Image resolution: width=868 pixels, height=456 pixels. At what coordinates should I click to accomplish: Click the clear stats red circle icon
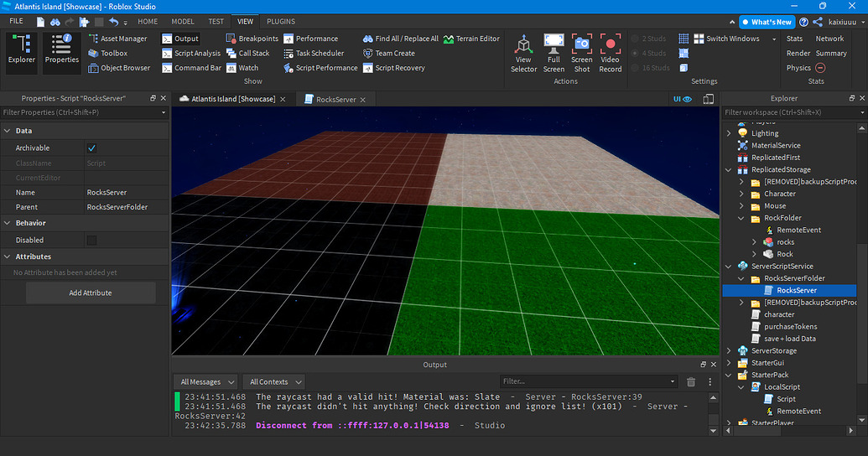point(820,68)
